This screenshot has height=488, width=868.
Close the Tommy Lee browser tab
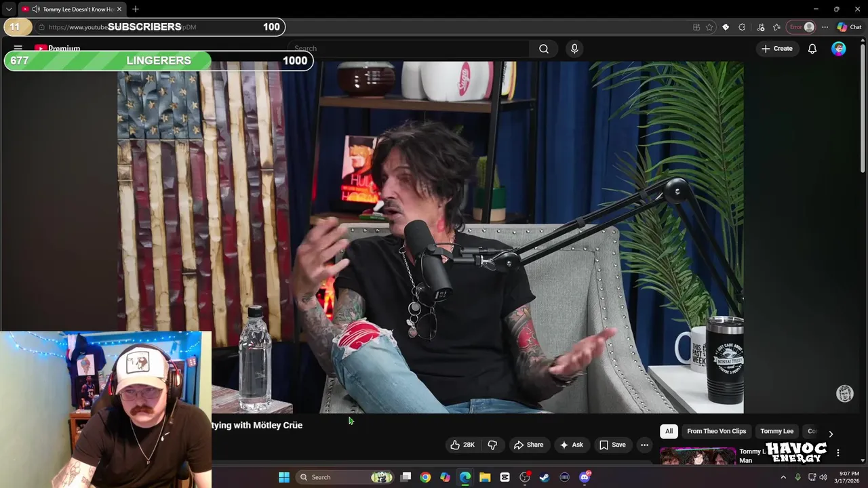click(120, 9)
